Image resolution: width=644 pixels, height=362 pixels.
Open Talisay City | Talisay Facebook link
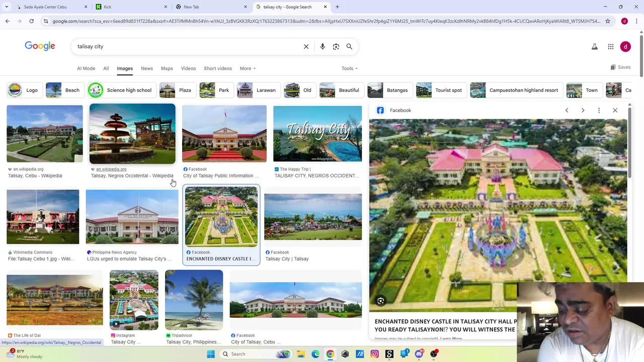point(287,258)
